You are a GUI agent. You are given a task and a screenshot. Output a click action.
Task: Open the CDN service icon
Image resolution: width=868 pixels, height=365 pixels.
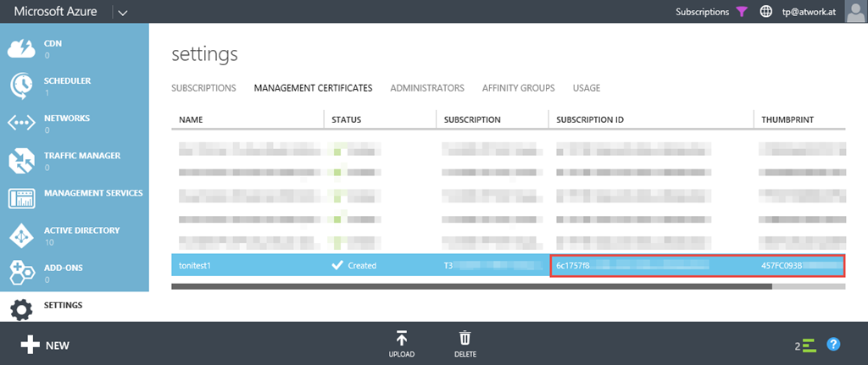(x=21, y=48)
